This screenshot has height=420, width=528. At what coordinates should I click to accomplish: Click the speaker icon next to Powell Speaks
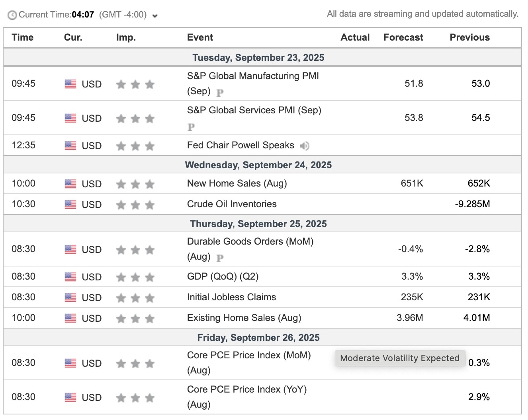305,146
